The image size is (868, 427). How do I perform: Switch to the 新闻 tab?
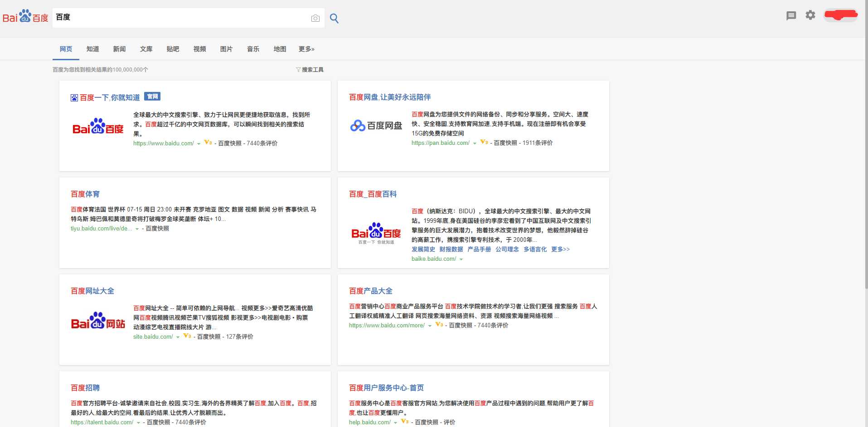(x=119, y=49)
